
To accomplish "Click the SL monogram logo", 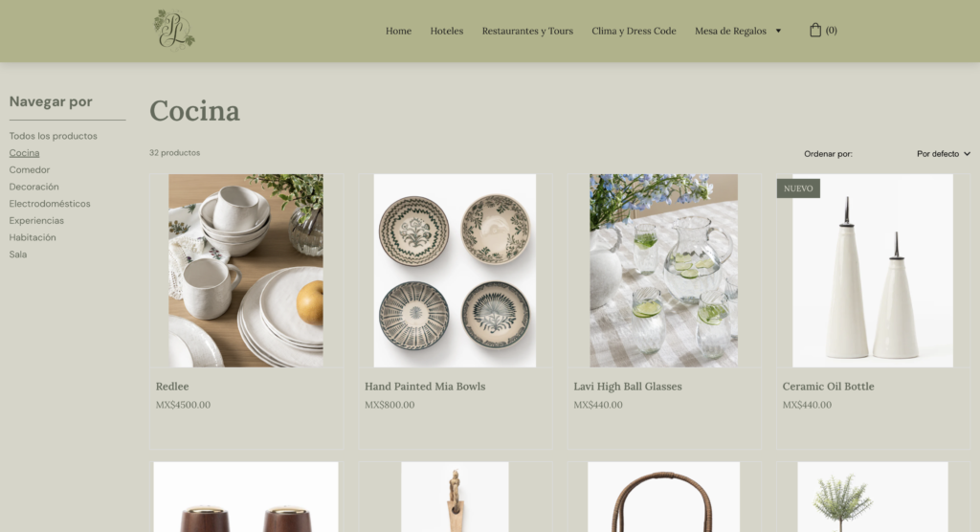I will (x=174, y=30).
